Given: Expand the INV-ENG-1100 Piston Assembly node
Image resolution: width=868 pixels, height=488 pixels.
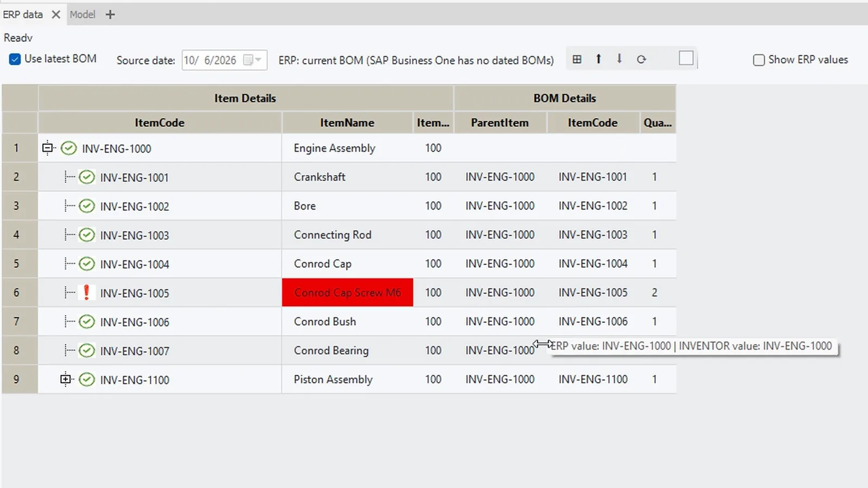Looking at the screenshot, I should pyautogui.click(x=66, y=379).
